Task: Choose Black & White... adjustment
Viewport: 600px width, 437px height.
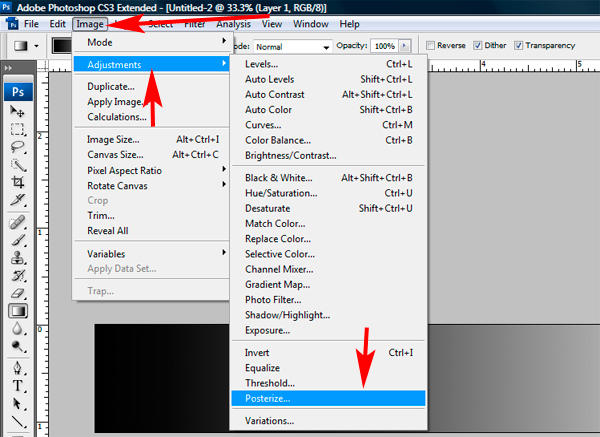Action: [x=328, y=178]
